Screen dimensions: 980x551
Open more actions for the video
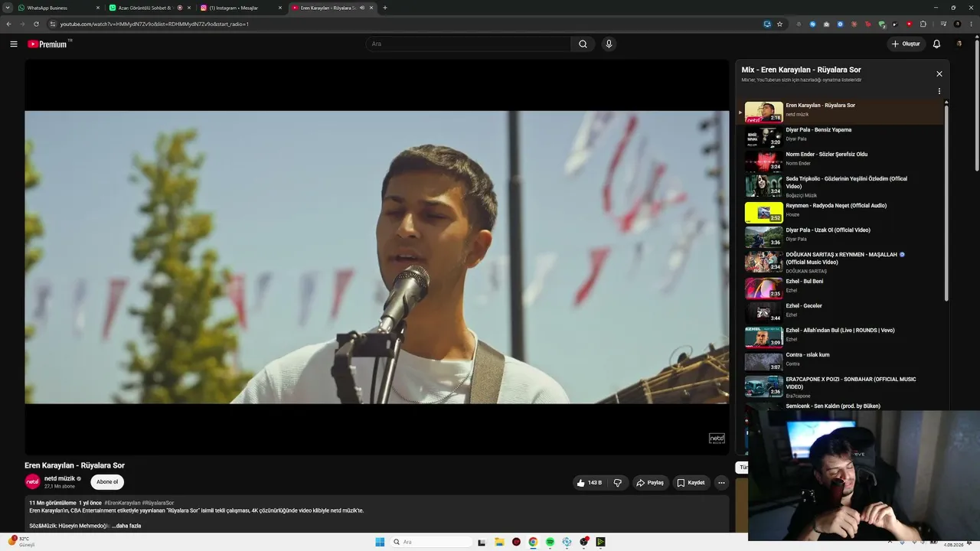(721, 483)
